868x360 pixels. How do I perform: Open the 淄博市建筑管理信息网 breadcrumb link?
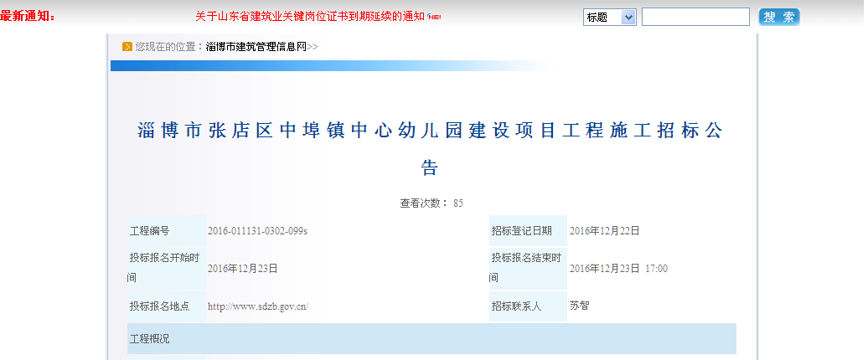[x=256, y=47]
